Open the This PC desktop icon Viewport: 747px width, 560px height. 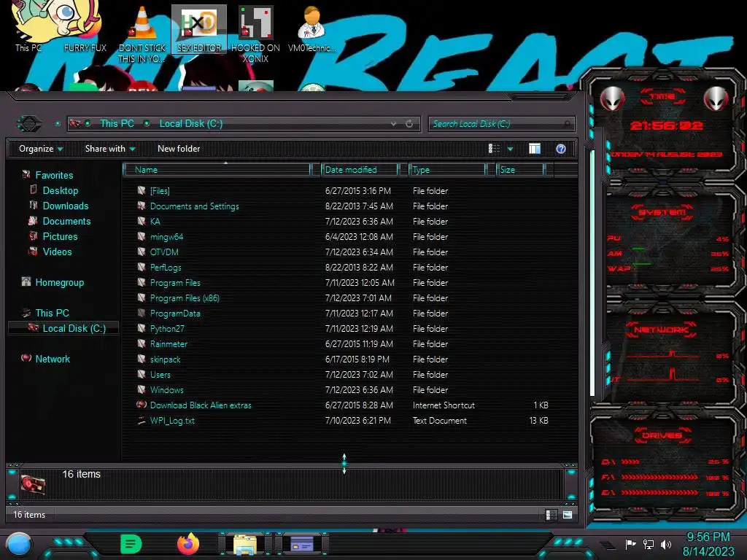click(28, 28)
